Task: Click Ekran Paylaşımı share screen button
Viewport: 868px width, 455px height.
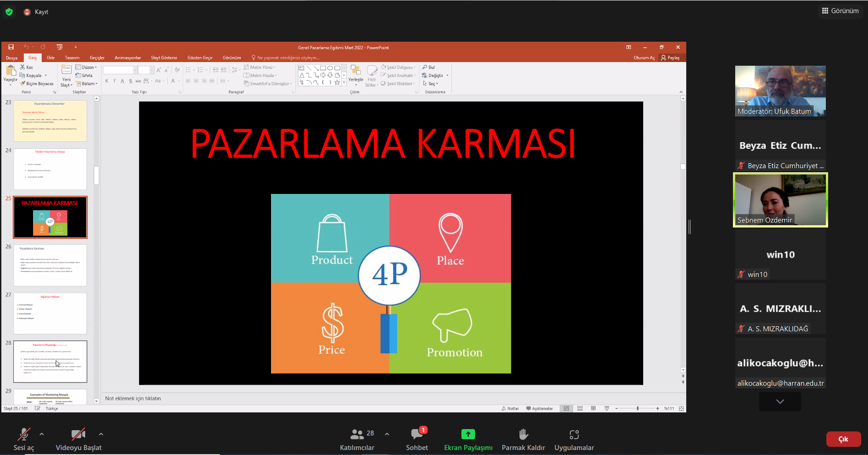Action: pyautogui.click(x=468, y=439)
